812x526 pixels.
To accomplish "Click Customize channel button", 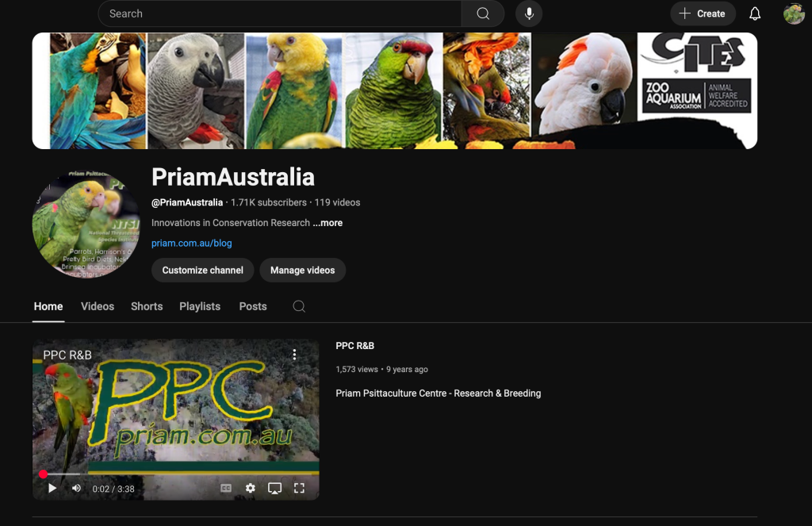I will (x=203, y=271).
